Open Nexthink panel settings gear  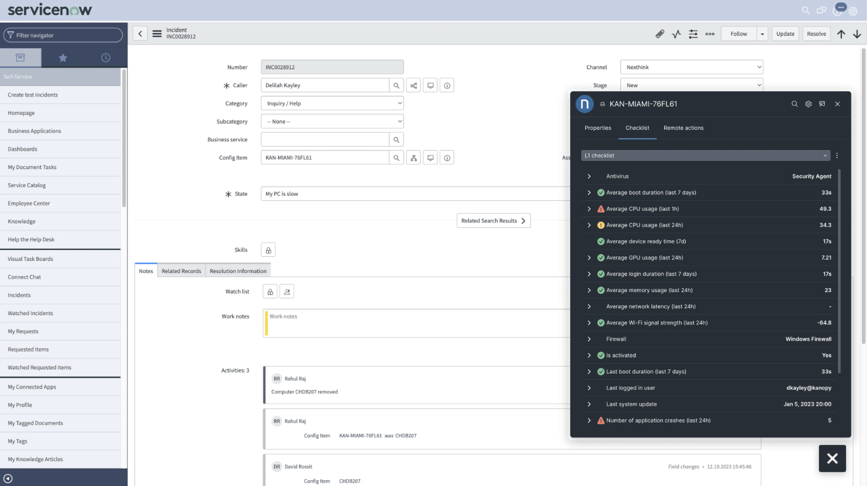coord(808,104)
